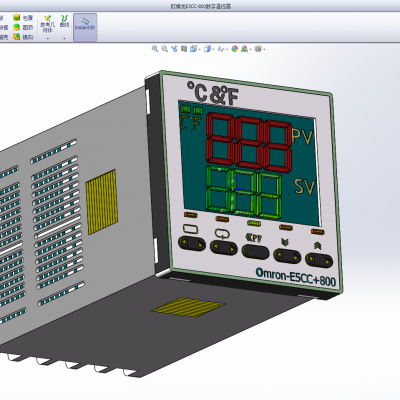The image size is (400, 400).
Task: Toggle the Section View tool
Action: pyautogui.click(x=184, y=49)
